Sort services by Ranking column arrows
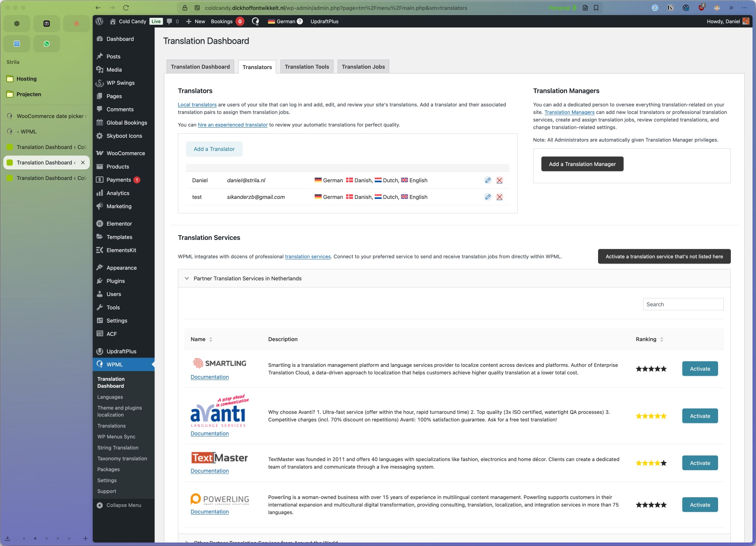756x546 pixels. (662, 339)
